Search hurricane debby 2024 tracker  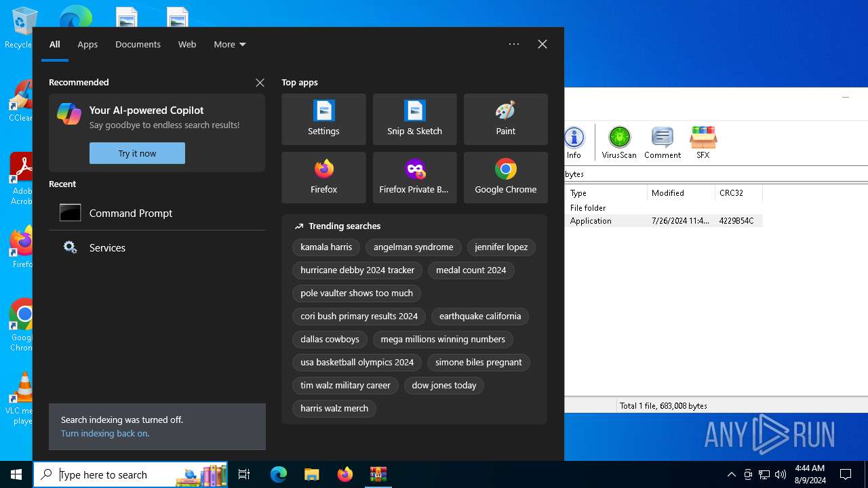[357, 270]
